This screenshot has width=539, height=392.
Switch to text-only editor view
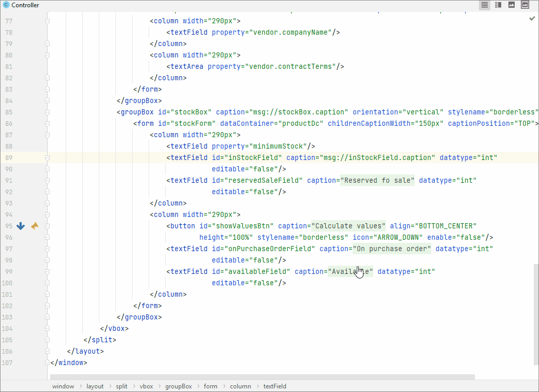pos(485,5)
